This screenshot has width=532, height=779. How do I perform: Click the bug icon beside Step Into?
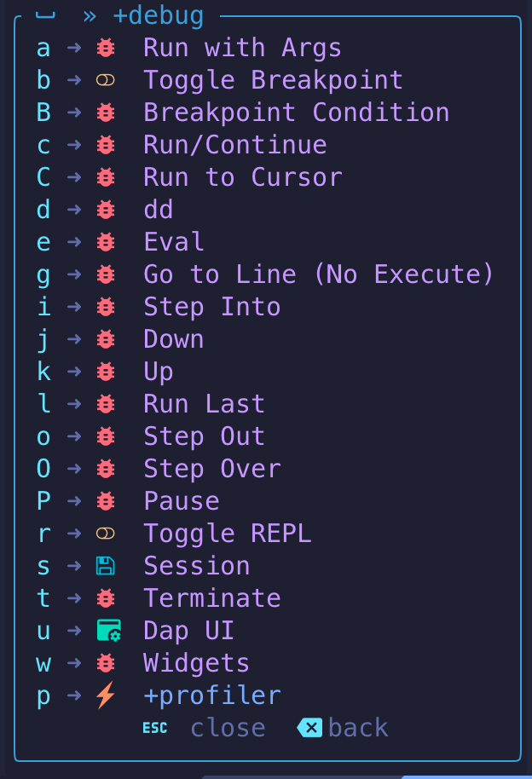tap(106, 307)
